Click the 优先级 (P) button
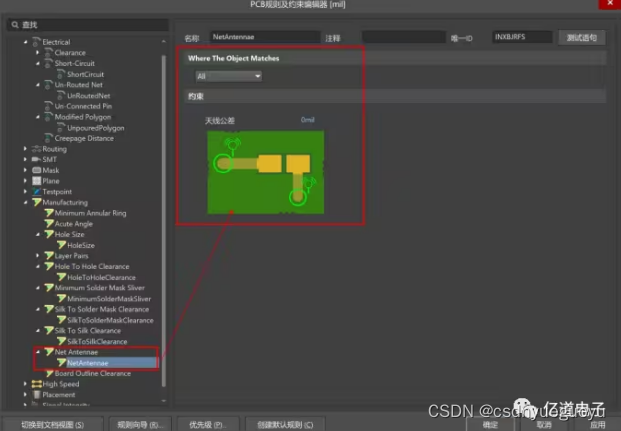 [x=208, y=425]
